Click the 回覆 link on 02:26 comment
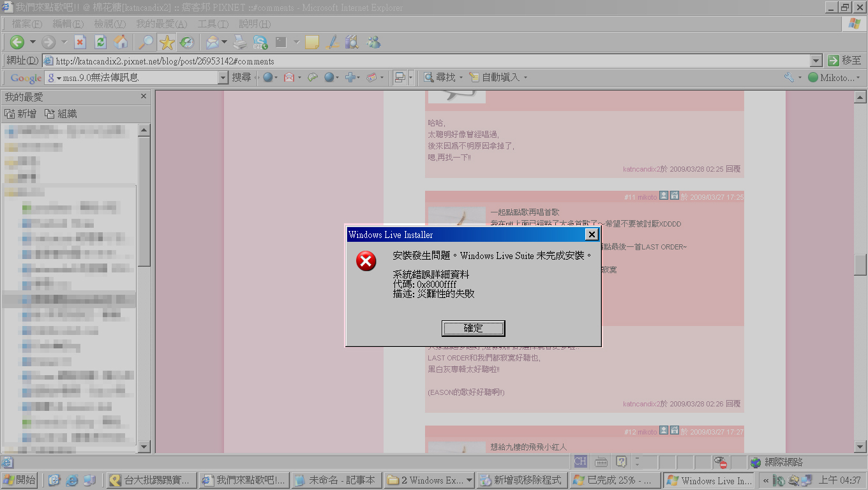The height and width of the screenshot is (490, 868). coord(733,404)
